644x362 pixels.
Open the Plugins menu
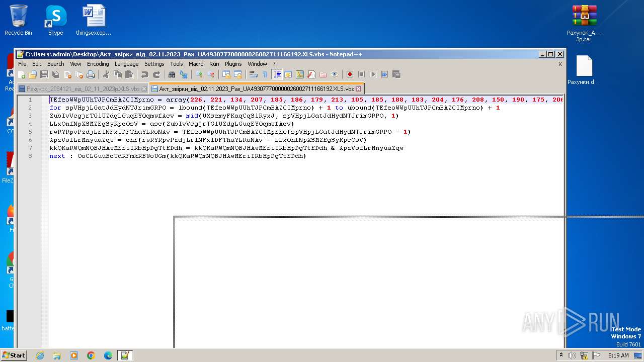233,64
